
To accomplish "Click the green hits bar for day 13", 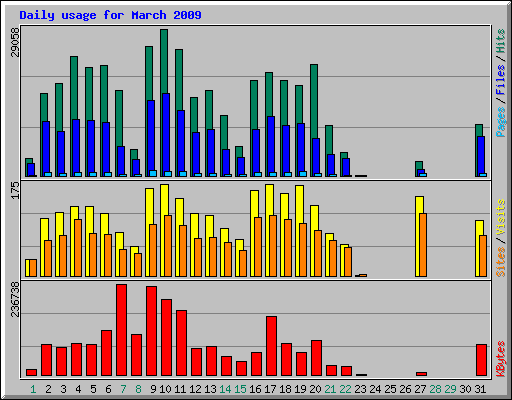I will (x=209, y=109).
